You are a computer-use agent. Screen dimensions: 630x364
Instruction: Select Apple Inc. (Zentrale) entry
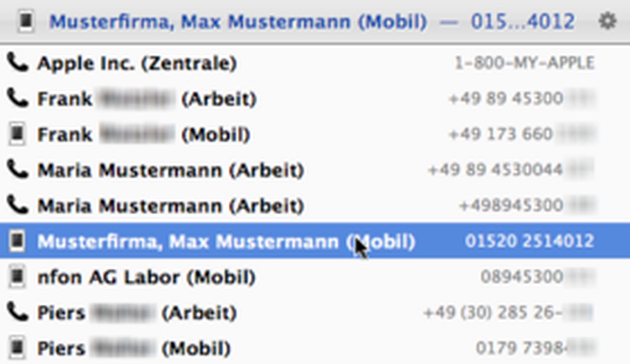click(137, 63)
